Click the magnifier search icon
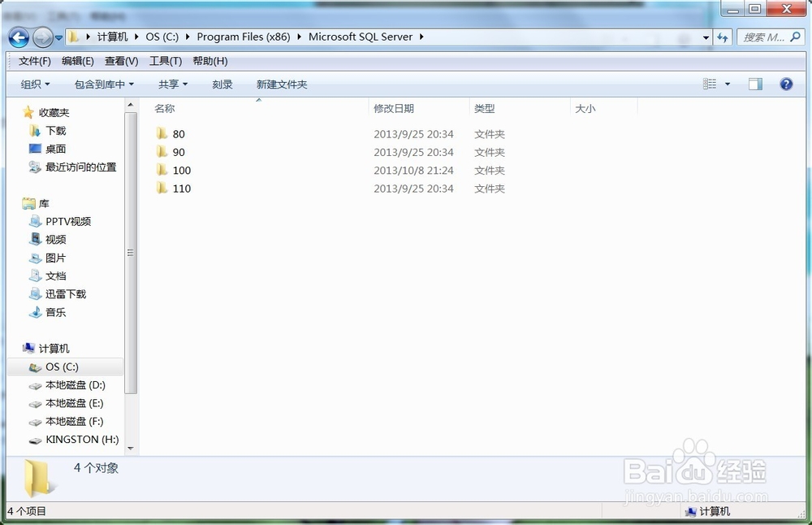 796,37
